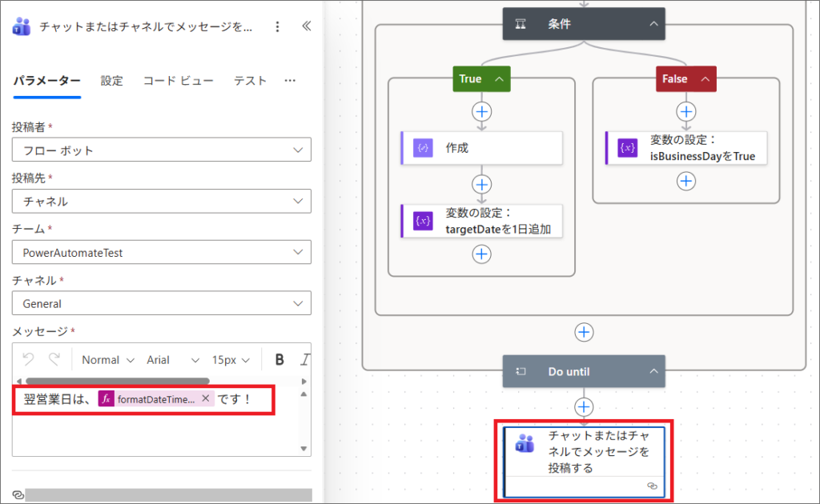This screenshot has height=504, width=820.
Task: Switch to the 設定 tab
Action: (x=111, y=81)
